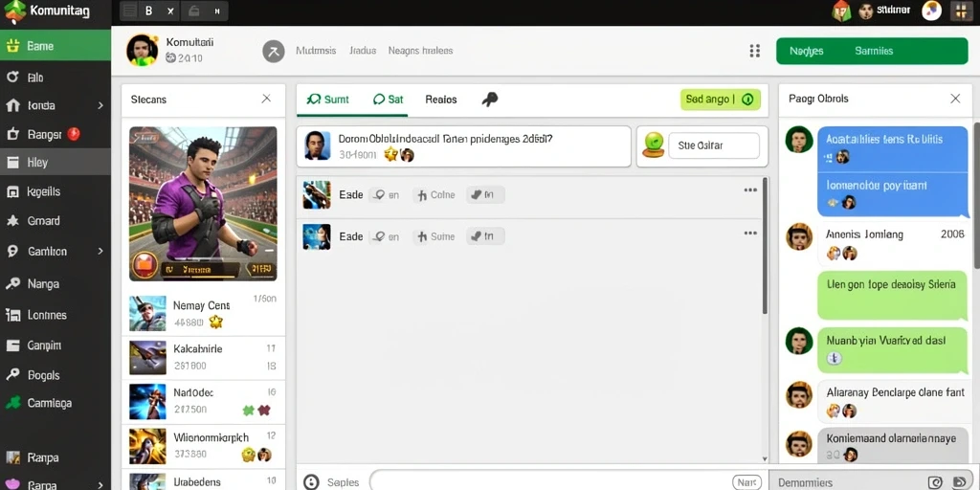Expand the londa sidebar submenu chevron

[100, 105]
